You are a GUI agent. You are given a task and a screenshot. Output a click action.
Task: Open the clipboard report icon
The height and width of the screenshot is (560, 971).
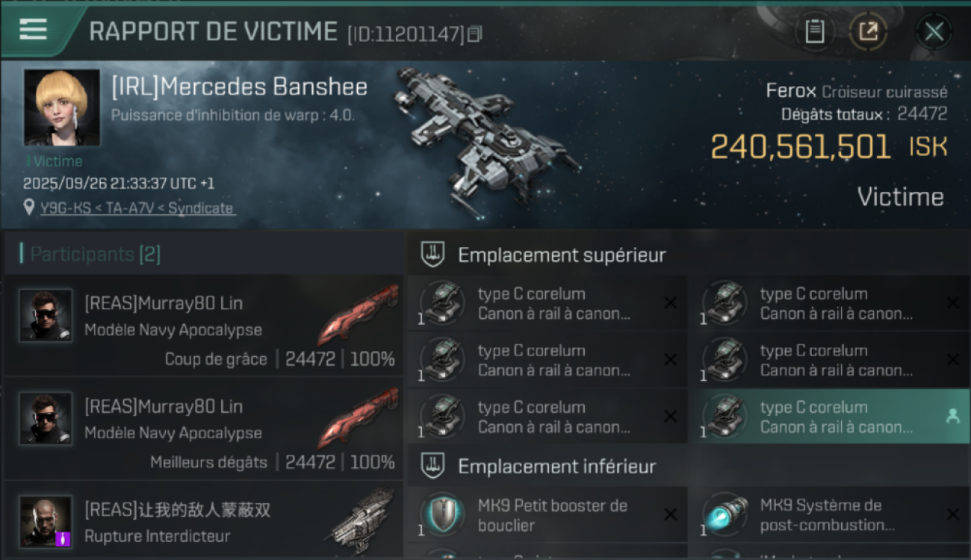click(814, 31)
